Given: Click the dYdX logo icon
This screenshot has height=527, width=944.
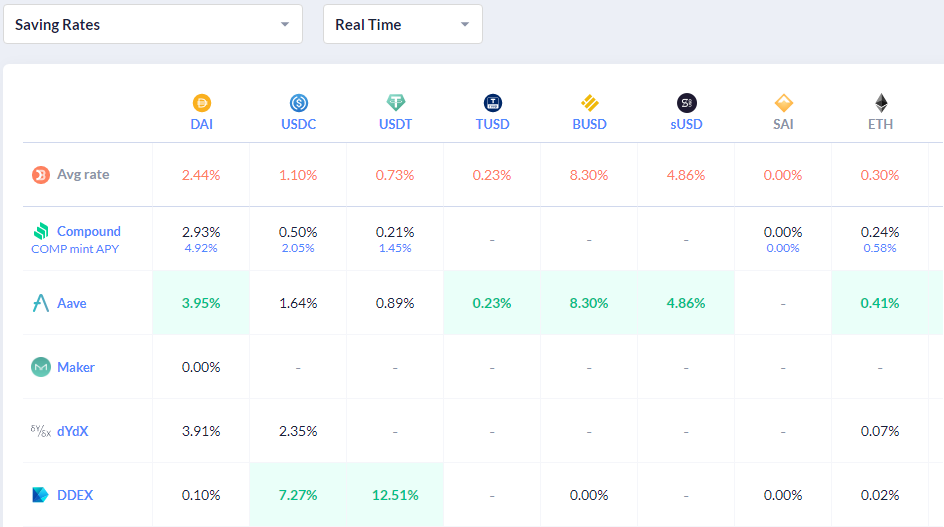Looking at the screenshot, I should pyautogui.click(x=40, y=431).
